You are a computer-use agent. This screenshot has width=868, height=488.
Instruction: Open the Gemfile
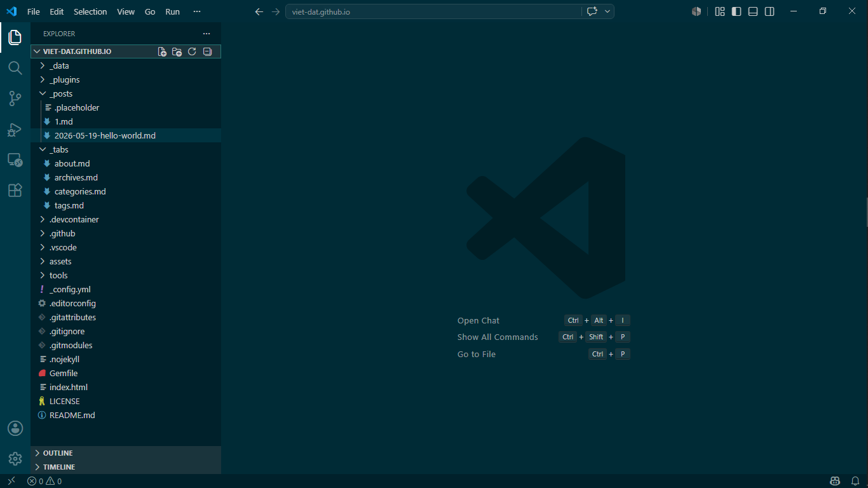point(126,373)
